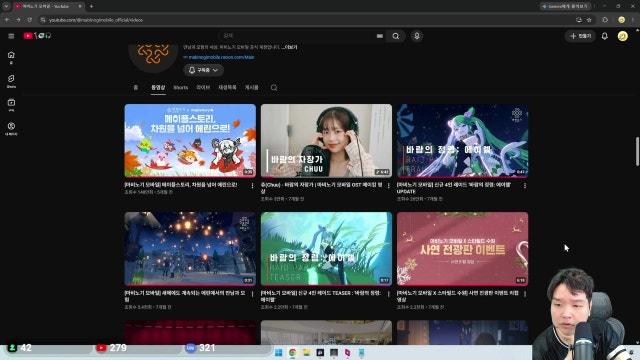Switch to the Shorts channel tab
This screenshot has width=640, height=360.
coord(180,87)
